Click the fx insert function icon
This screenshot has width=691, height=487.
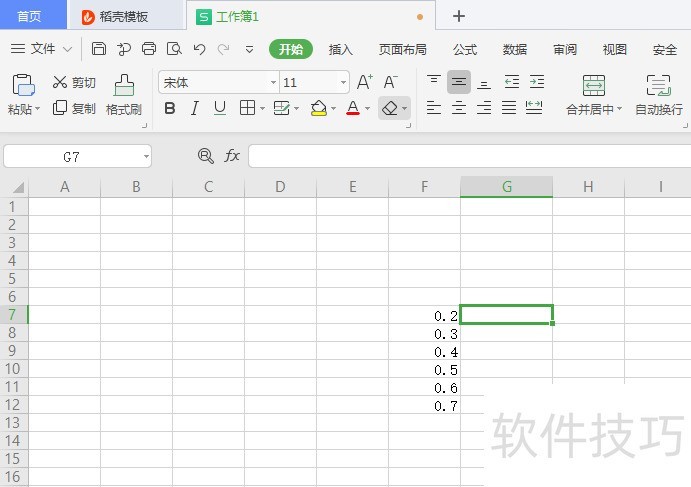[232, 156]
